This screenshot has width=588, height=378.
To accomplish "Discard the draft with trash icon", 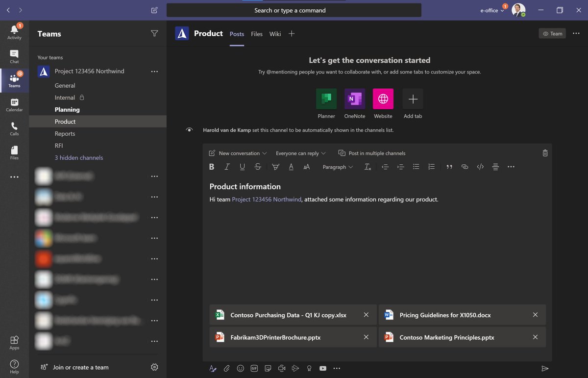I will tap(545, 153).
